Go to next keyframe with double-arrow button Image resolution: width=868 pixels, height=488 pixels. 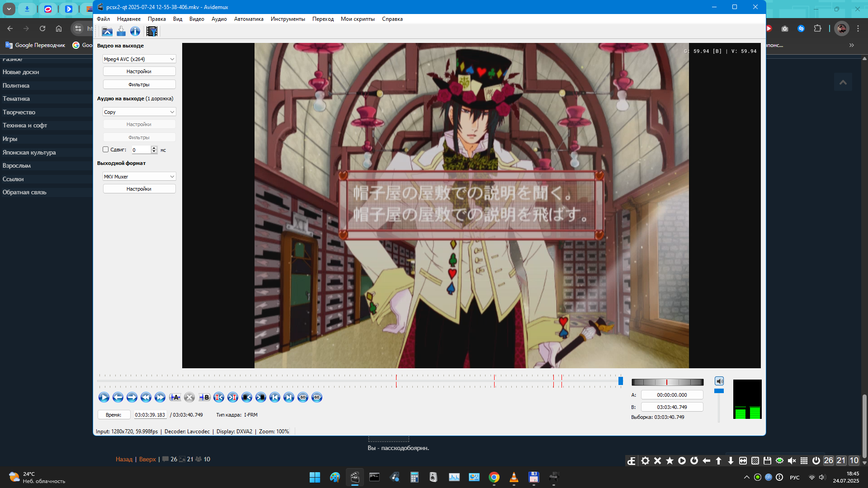160,397
